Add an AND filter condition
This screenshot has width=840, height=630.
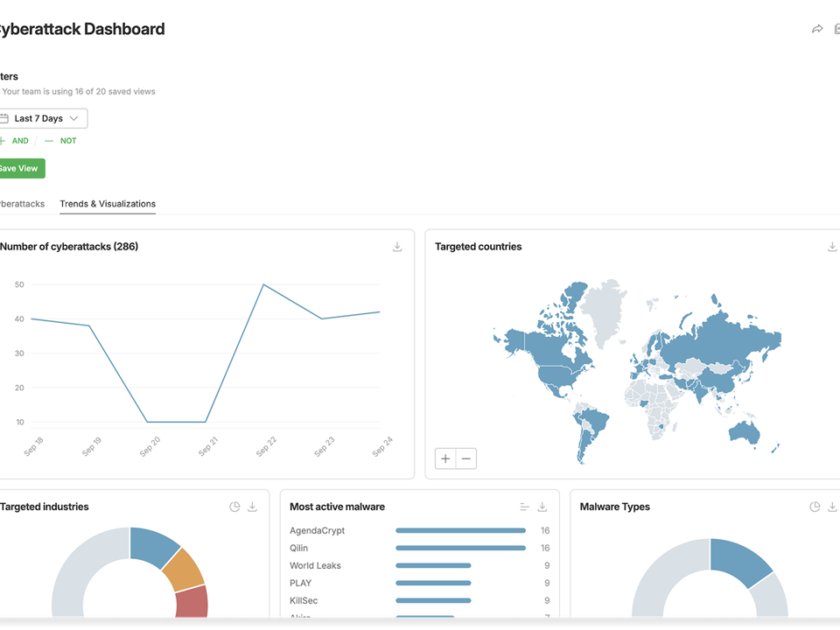pyautogui.click(x=15, y=141)
